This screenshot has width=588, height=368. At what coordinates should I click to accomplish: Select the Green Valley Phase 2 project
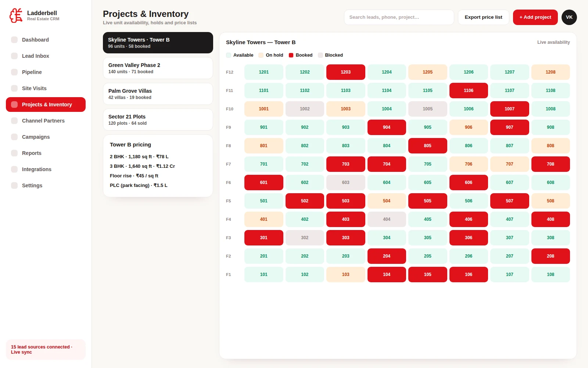point(158,68)
